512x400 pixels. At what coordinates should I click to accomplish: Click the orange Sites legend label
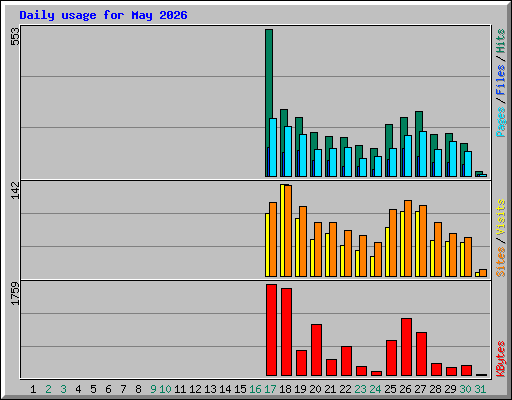click(500, 262)
